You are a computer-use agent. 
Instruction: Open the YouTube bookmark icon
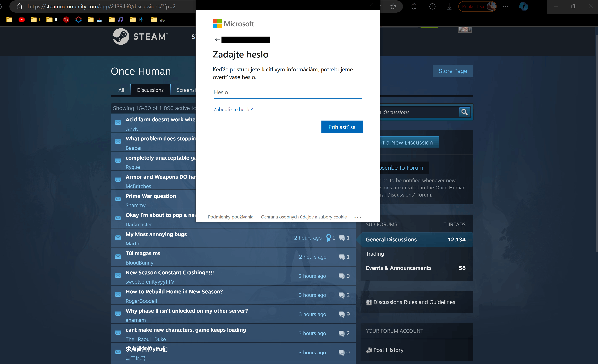point(22,20)
